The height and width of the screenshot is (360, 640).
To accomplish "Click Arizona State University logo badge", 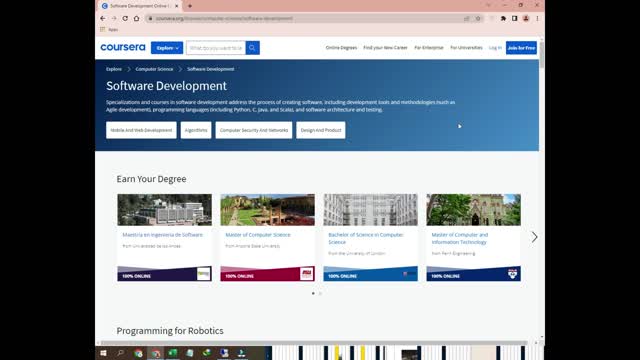I will coord(307,273).
